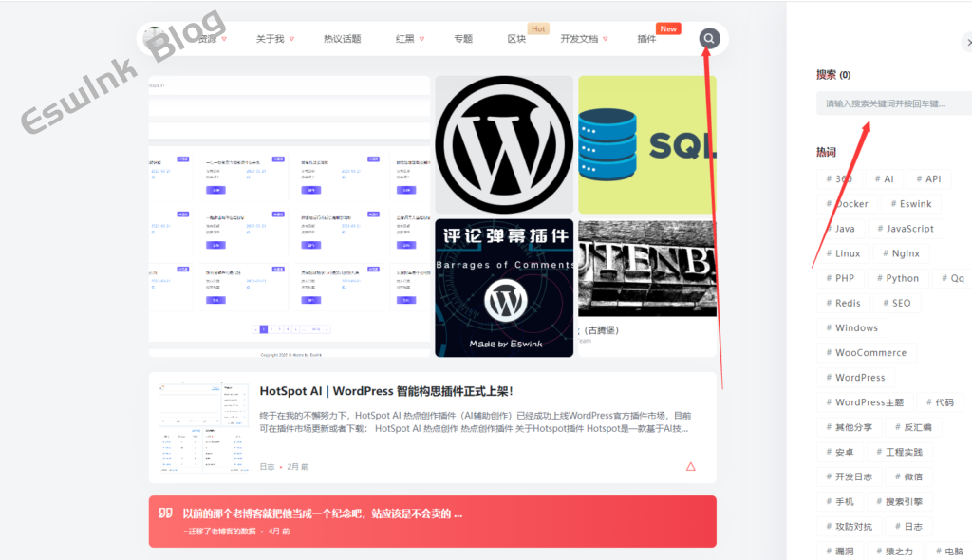
Task: Open the HotSpot AI post title
Action: click(385, 391)
